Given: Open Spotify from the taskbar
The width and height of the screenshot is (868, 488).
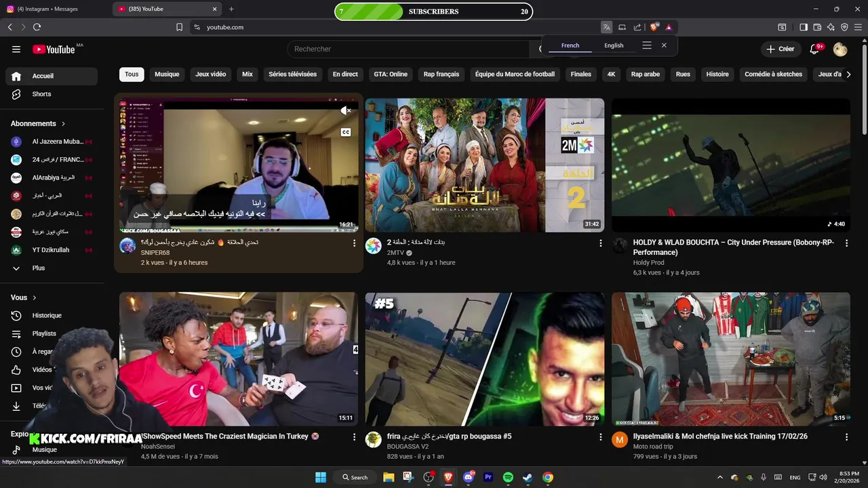Looking at the screenshot, I should [508, 477].
